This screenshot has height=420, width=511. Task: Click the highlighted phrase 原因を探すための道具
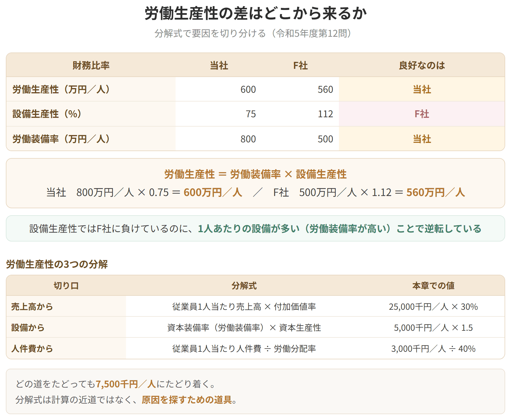pyautogui.click(x=187, y=400)
